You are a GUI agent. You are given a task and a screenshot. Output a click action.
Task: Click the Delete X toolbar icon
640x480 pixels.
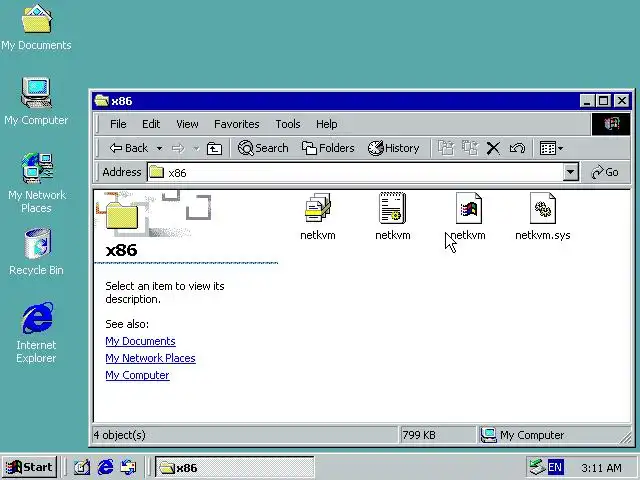click(493, 148)
